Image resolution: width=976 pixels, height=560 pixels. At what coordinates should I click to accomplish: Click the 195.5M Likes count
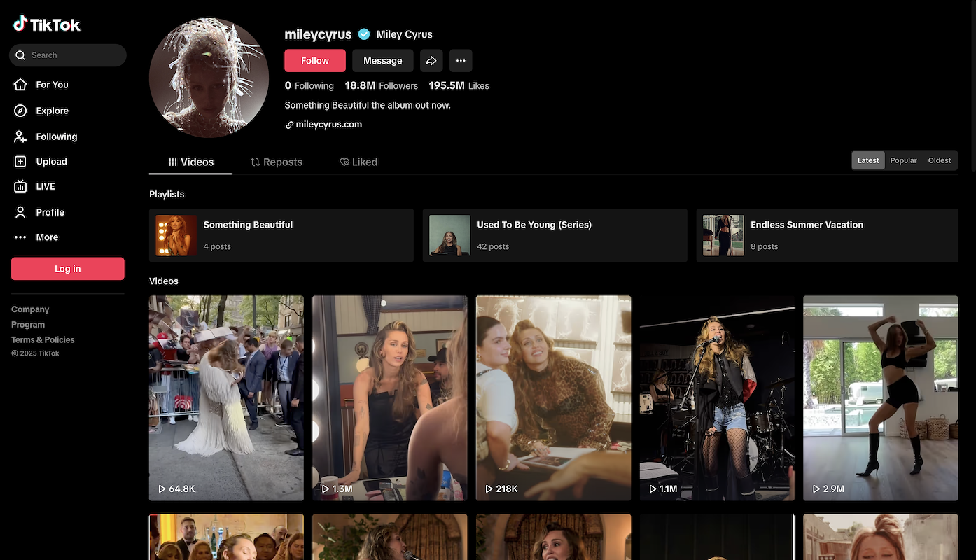[459, 85]
